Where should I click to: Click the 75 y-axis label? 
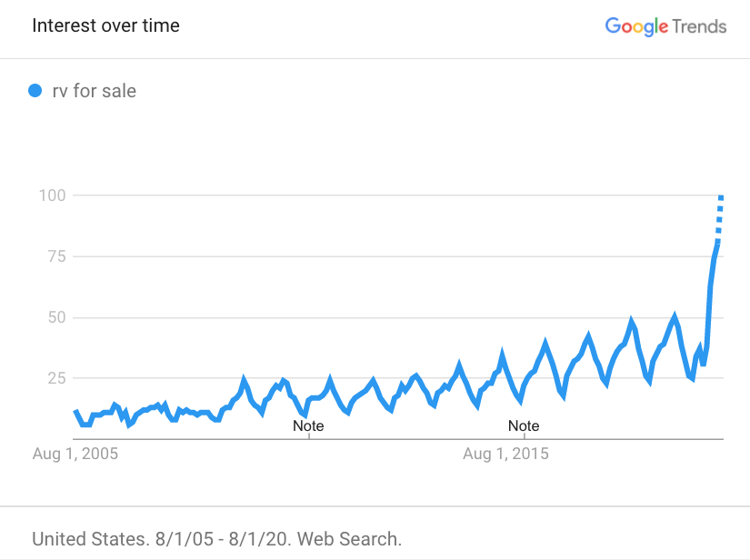[56, 256]
